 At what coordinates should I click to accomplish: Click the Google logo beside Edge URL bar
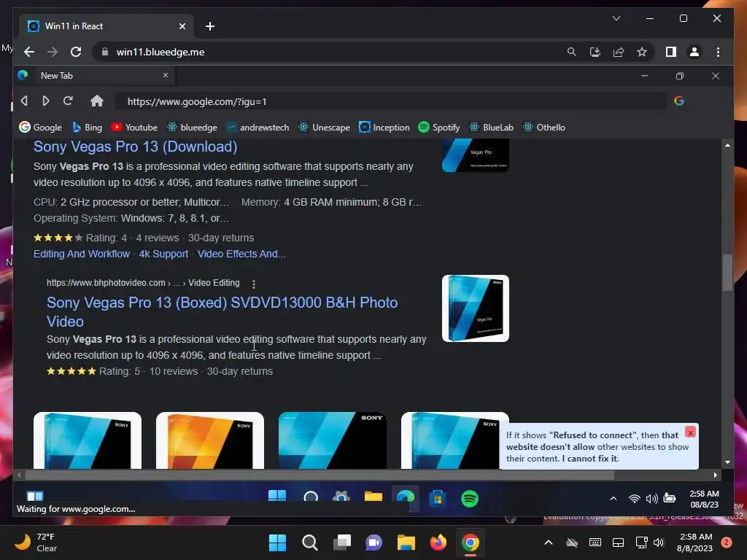(679, 101)
